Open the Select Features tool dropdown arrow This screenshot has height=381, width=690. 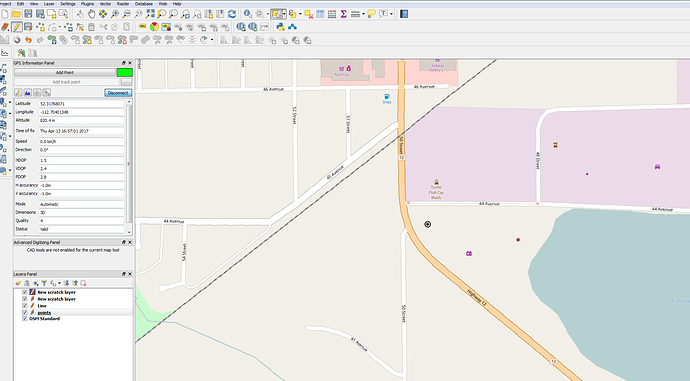point(284,14)
